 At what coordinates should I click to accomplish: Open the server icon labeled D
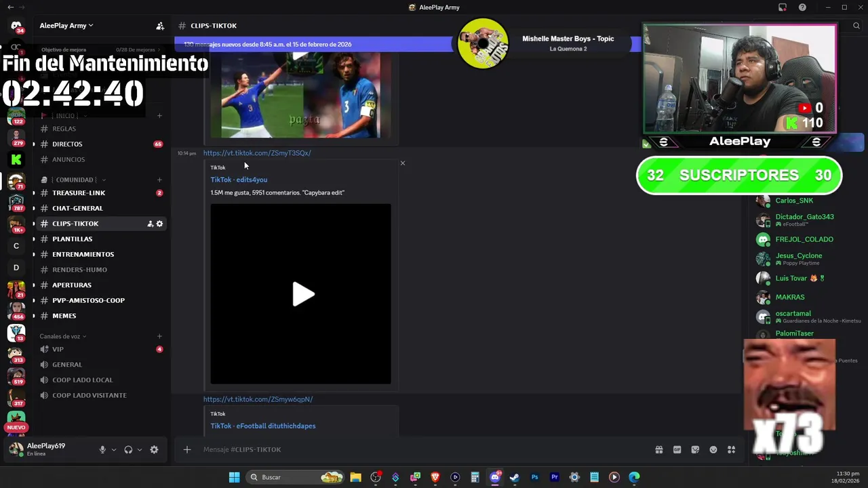pos(16,268)
